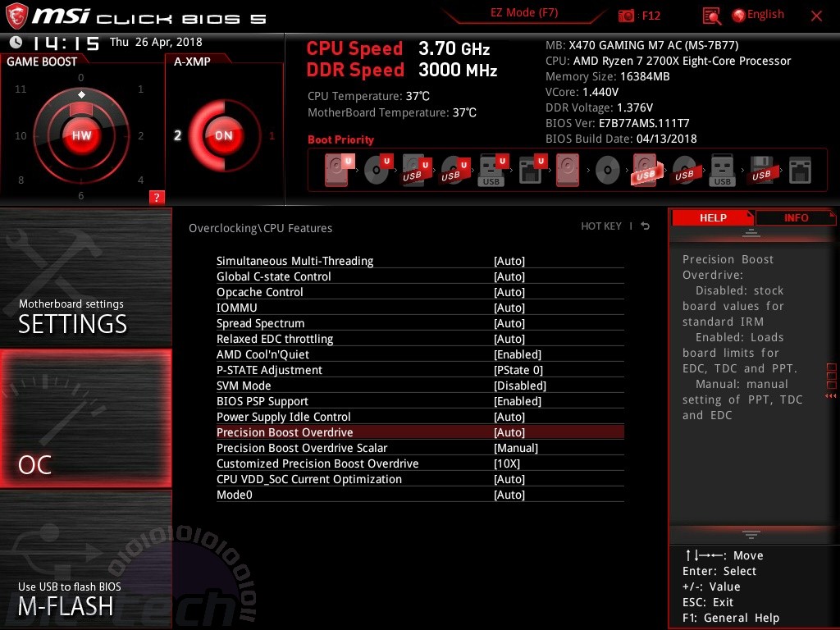Viewport: 840px width, 630px height.
Task: Select the legacy USB key boot icon
Action: 722,170
